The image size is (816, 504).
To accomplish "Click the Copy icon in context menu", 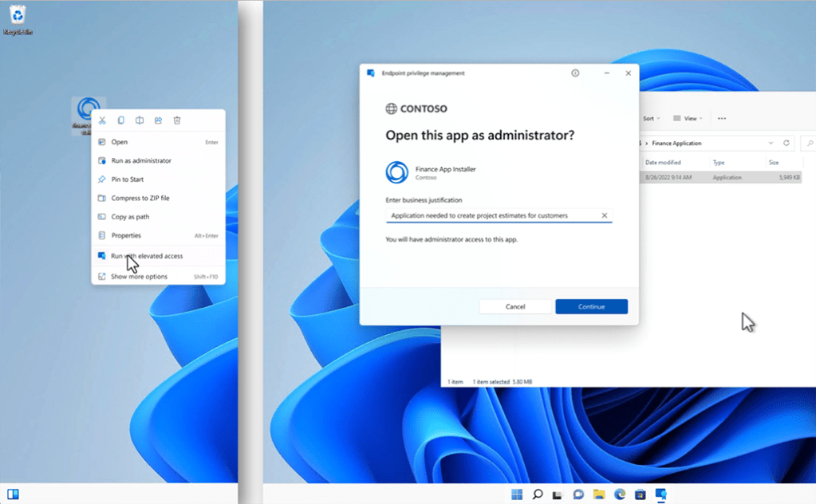I will [x=120, y=120].
